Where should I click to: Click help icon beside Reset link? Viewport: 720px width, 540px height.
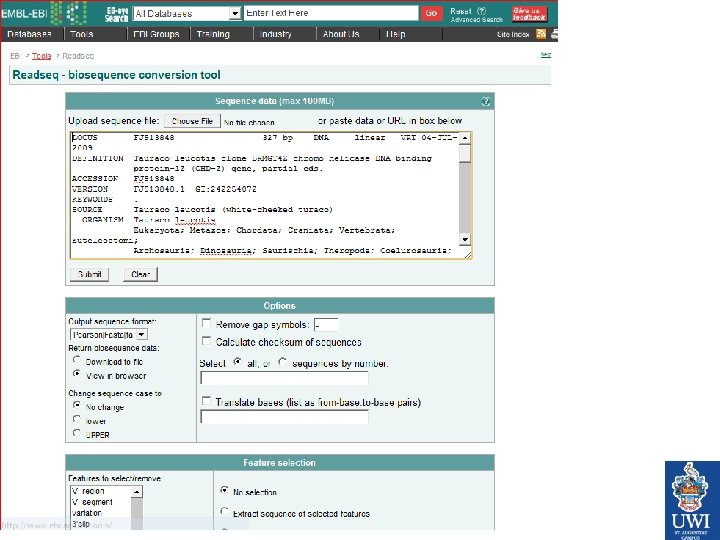coord(481,11)
